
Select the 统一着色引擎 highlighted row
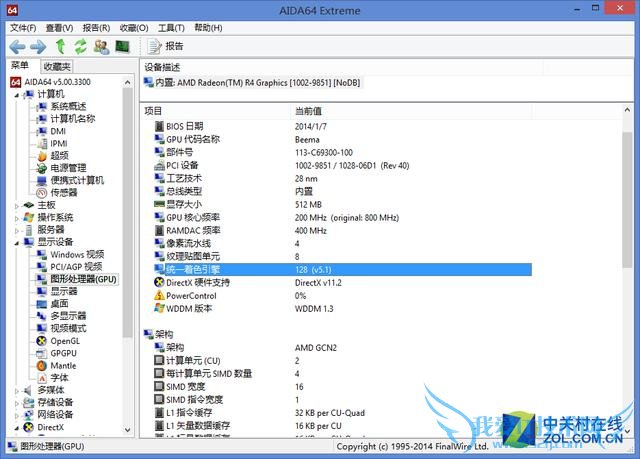[342, 269]
